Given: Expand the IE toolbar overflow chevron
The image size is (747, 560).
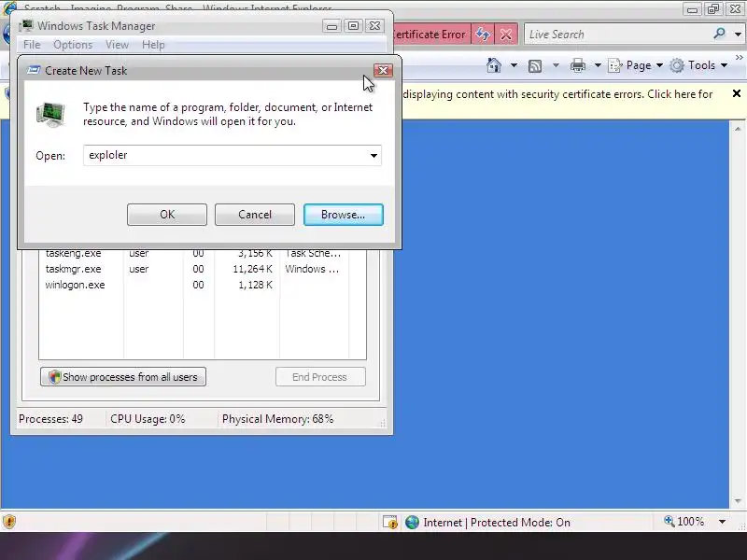Looking at the screenshot, I should (739, 58).
